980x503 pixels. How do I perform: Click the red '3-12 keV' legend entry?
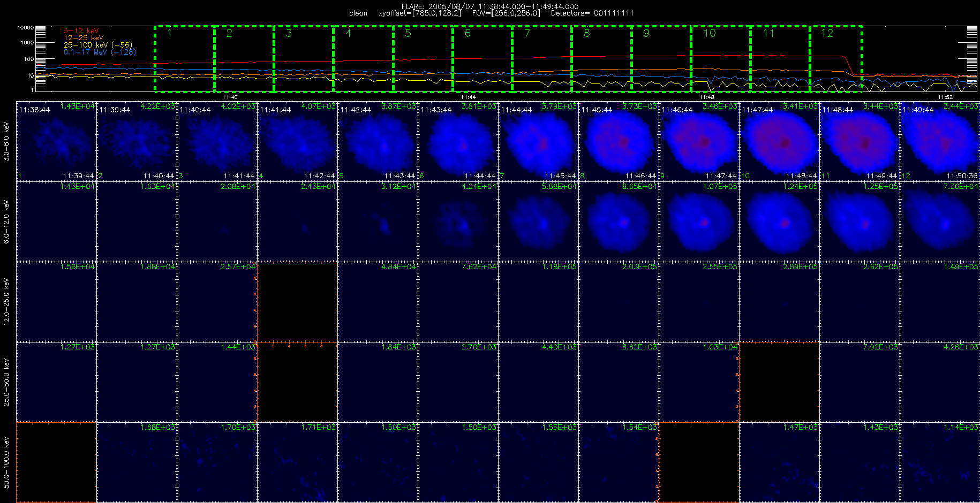tap(81, 31)
